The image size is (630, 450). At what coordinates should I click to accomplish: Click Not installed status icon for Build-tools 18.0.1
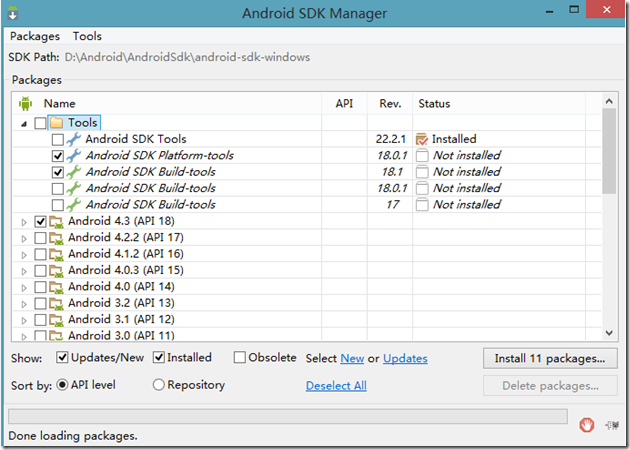pyautogui.click(x=422, y=188)
